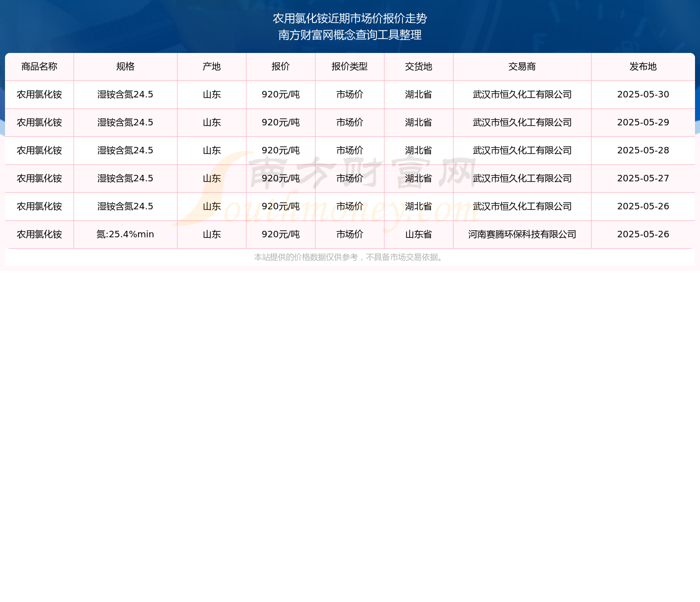700x602 pixels.
Task: Select the date 2025-05-30 cell
Action: (643, 94)
